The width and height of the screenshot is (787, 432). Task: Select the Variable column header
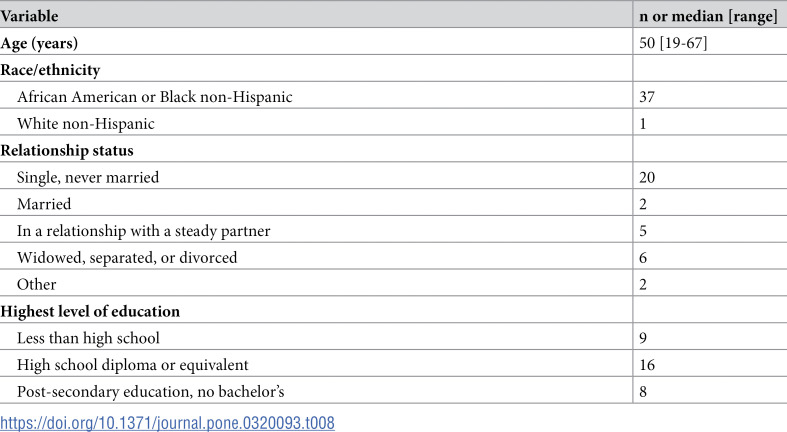29,16
